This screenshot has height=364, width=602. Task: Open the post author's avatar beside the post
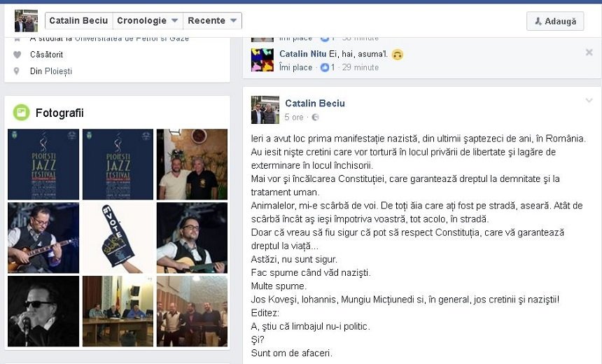pos(265,110)
